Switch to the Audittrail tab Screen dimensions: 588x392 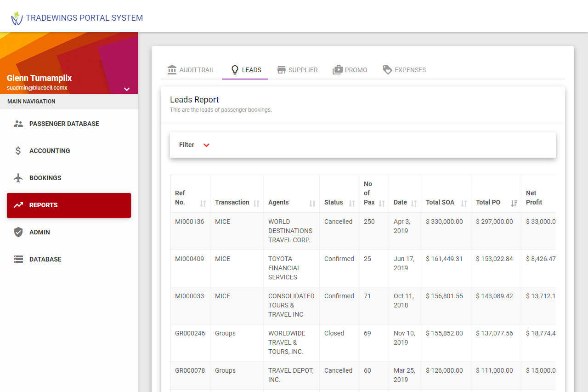click(191, 70)
